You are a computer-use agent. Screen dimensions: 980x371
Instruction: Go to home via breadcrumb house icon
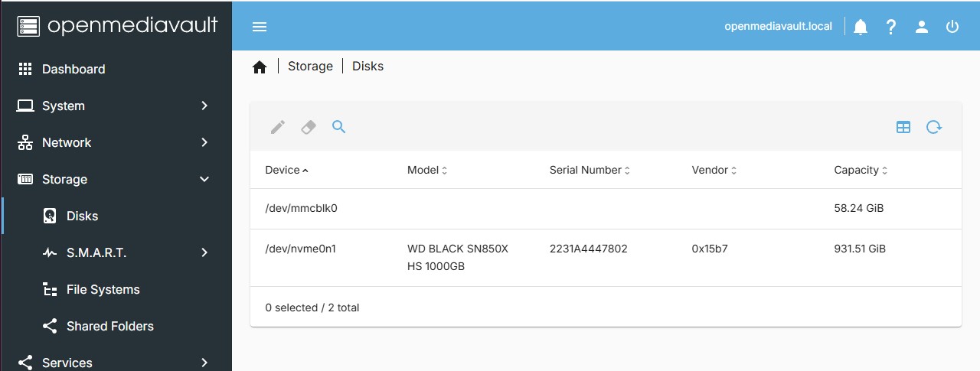coord(260,67)
